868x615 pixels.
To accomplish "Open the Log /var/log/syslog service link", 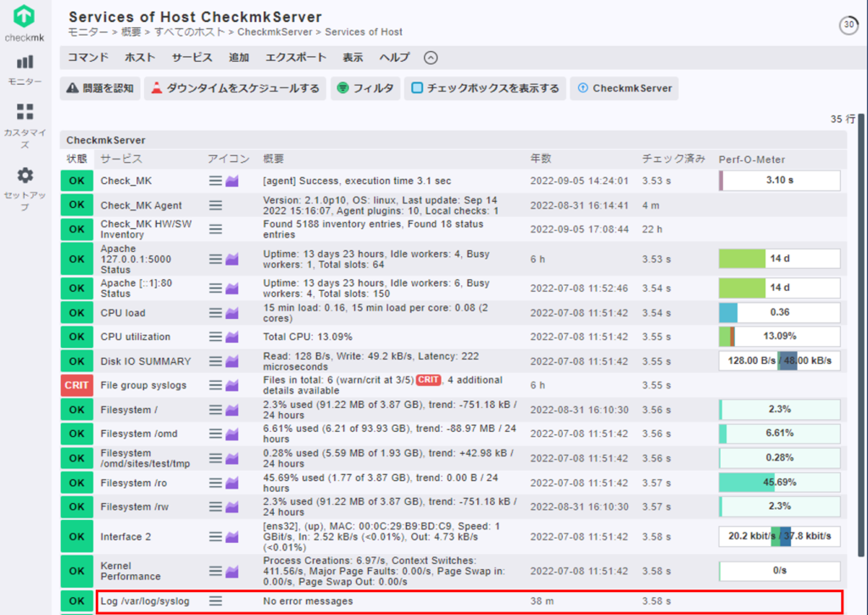I will coord(145,601).
